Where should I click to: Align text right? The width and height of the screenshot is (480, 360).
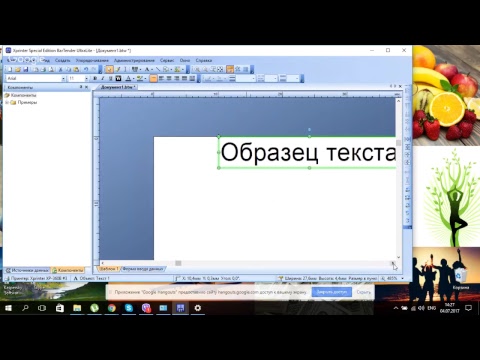click(x=177, y=78)
